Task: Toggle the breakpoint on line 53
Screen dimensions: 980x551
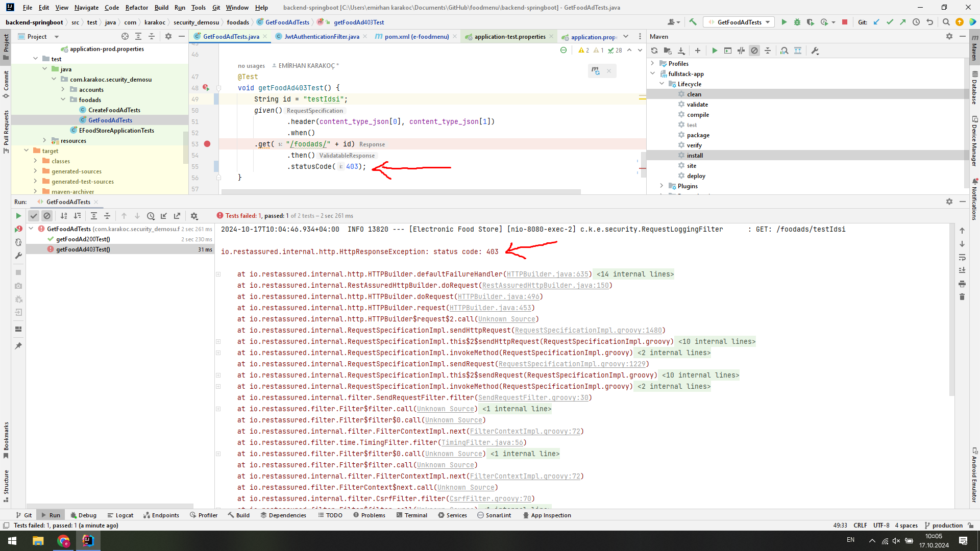Action: pos(207,144)
